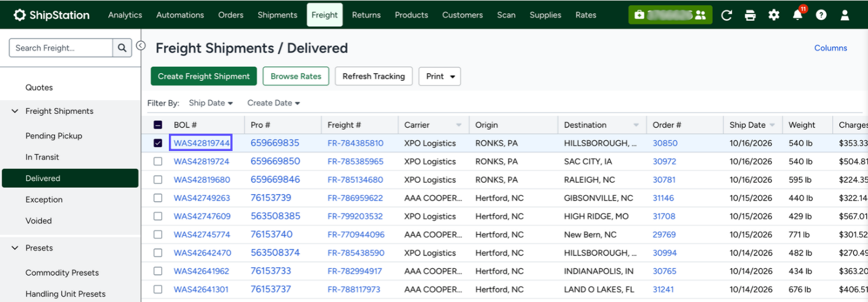
Task: Click the Browse Rates button
Action: tap(296, 76)
